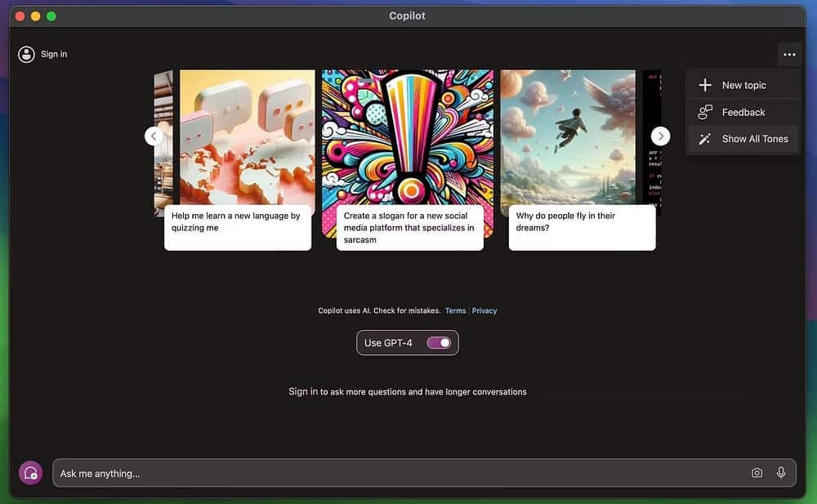Click the Sign in profile icon
The width and height of the screenshot is (817, 504).
[x=25, y=54]
